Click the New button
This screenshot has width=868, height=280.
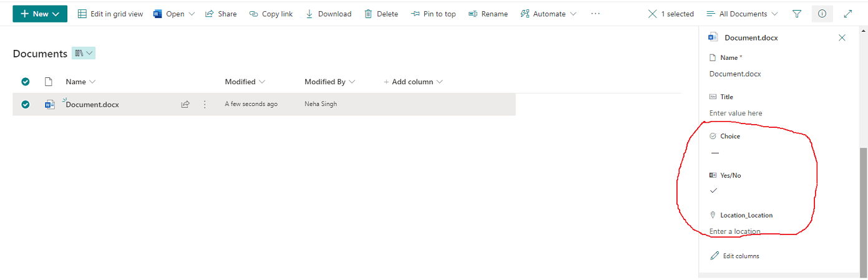[x=39, y=14]
